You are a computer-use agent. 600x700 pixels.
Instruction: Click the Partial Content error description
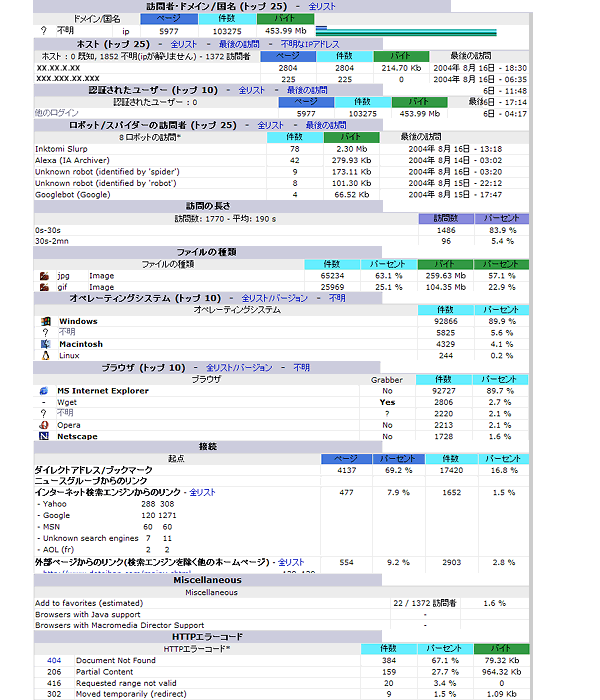104,672
